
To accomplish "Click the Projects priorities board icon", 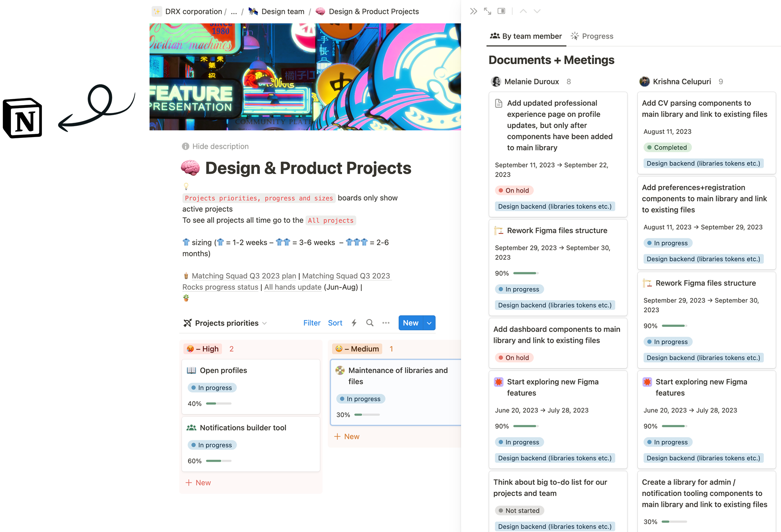I will click(x=187, y=323).
